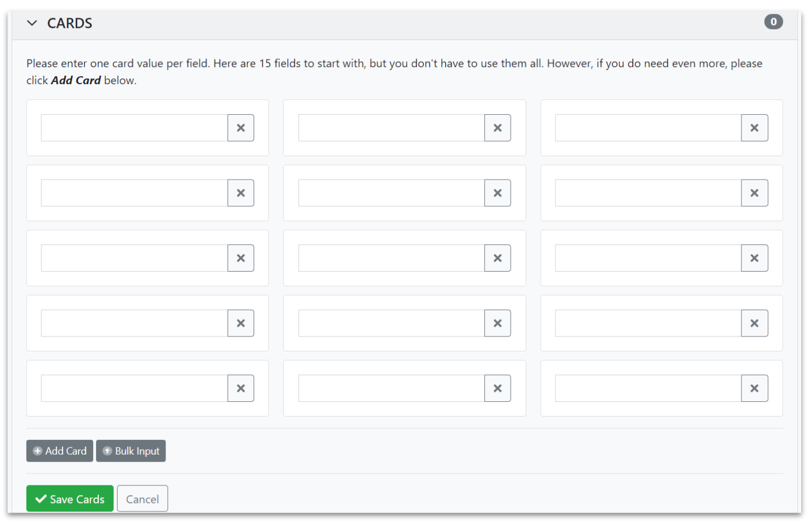Image resolution: width=812 pixels, height=524 pixels.
Task: Delete the middle card in the bottom row
Action: pyautogui.click(x=498, y=388)
